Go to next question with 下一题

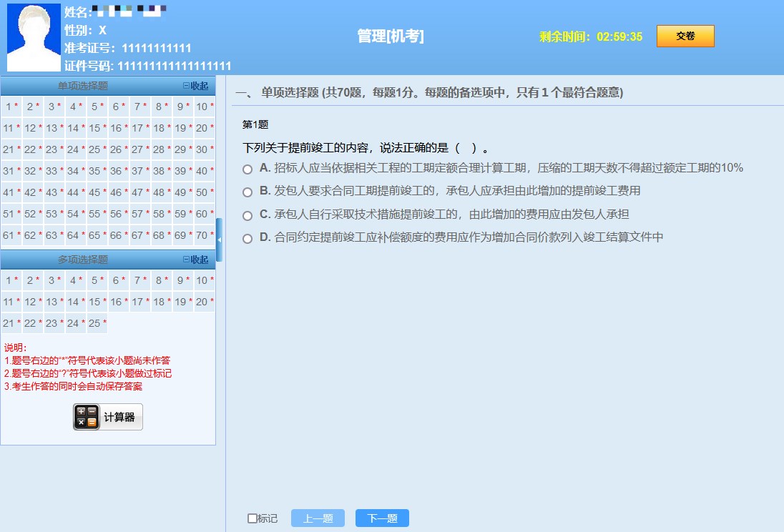(382, 518)
